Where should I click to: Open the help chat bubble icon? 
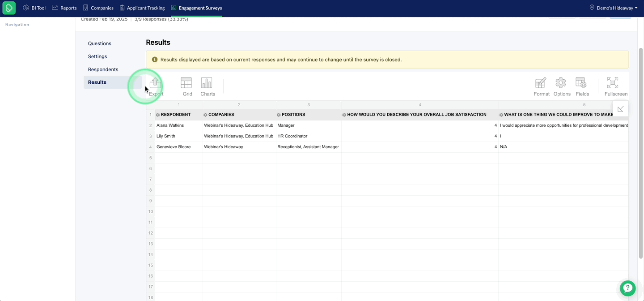point(627,288)
